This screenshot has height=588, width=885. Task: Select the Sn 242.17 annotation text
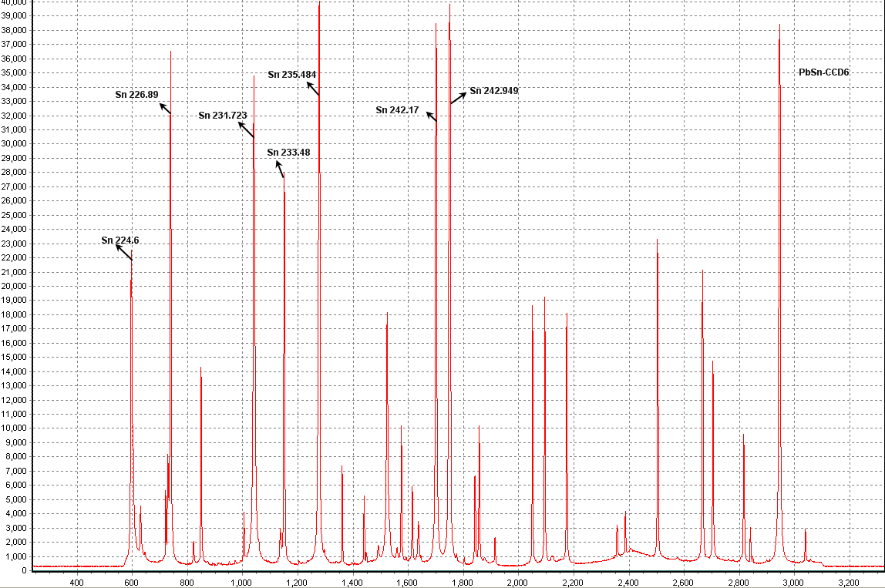click(397, 110)
